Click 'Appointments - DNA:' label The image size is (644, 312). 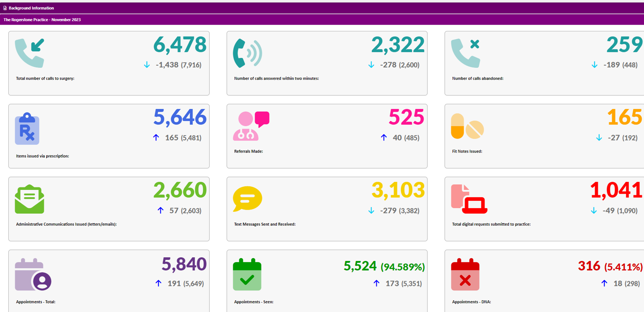coord(471,302)
